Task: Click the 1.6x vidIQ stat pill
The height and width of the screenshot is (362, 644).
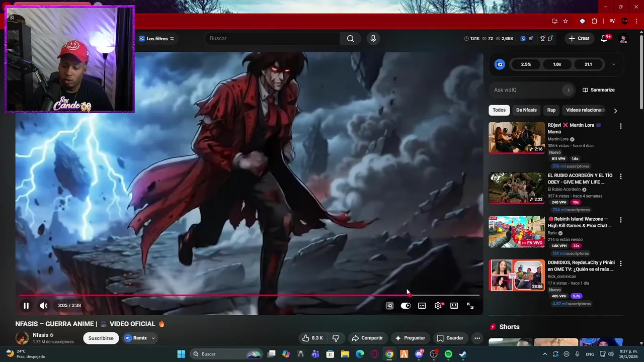Action: [x=557, y=64]
